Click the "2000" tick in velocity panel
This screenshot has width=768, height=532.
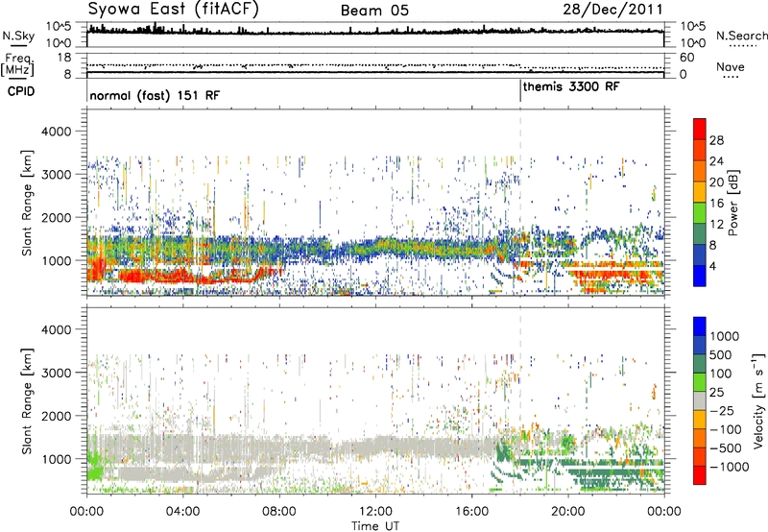coord(56,416)
